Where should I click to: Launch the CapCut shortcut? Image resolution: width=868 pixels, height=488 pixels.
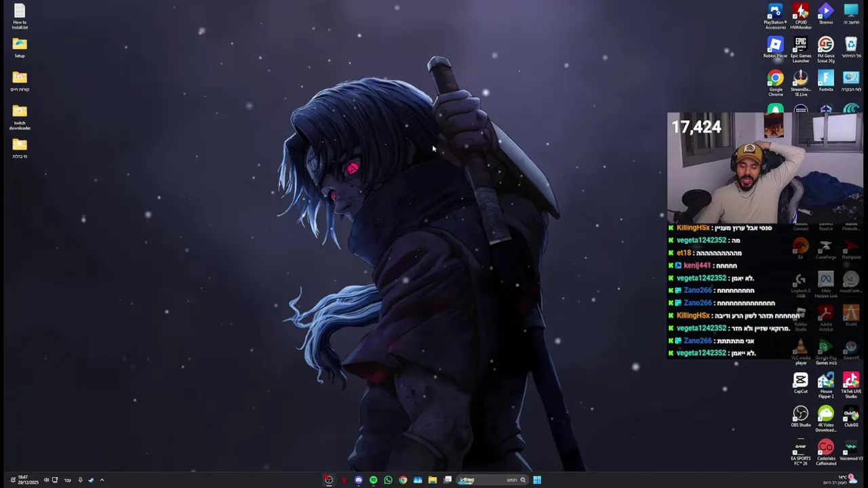pos(801,383)
